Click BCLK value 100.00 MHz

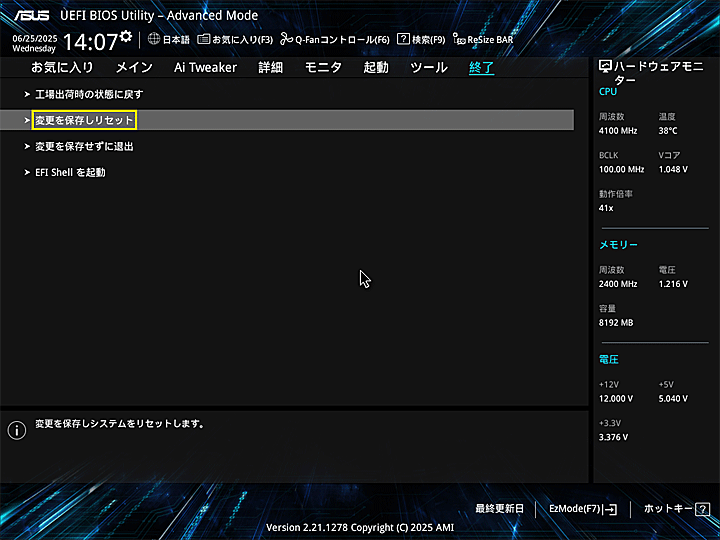click(621, 169)
